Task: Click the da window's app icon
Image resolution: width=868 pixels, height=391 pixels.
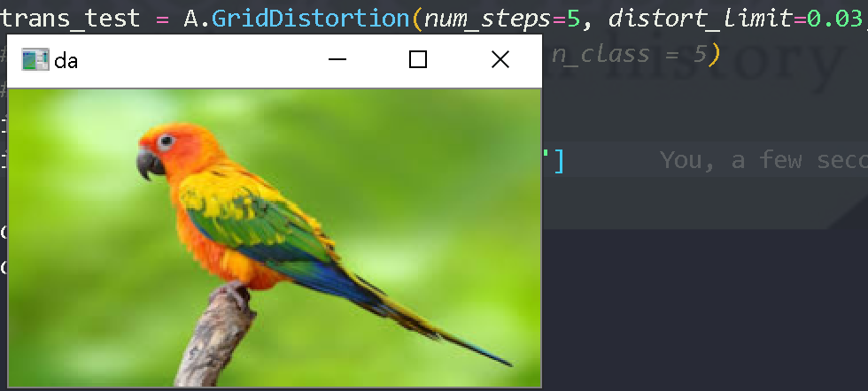Action: (35, 60)
